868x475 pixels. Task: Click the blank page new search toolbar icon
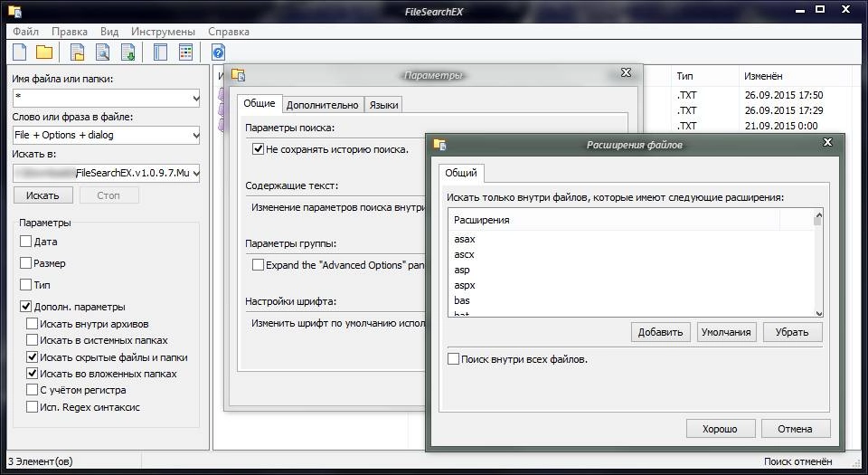point(19,52)
